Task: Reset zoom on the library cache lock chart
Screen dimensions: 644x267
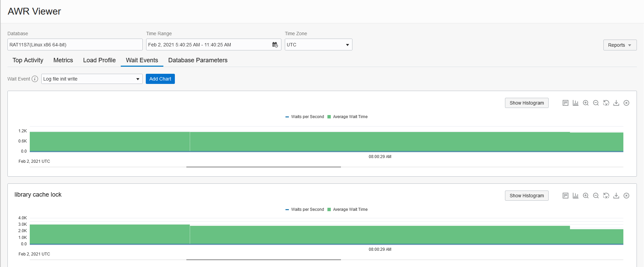Action: 606,196
